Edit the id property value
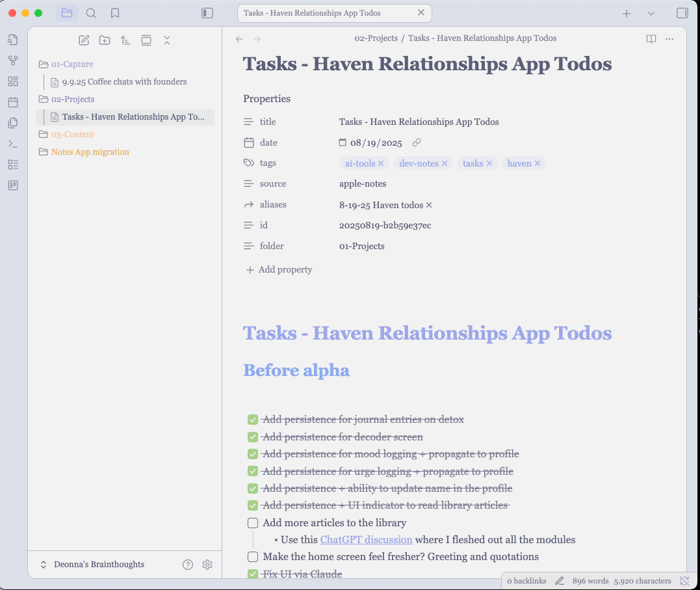 pos(385,225)
